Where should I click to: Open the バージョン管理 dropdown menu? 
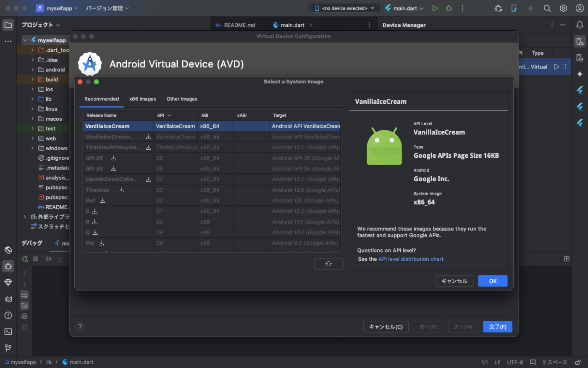coord(108,8)
